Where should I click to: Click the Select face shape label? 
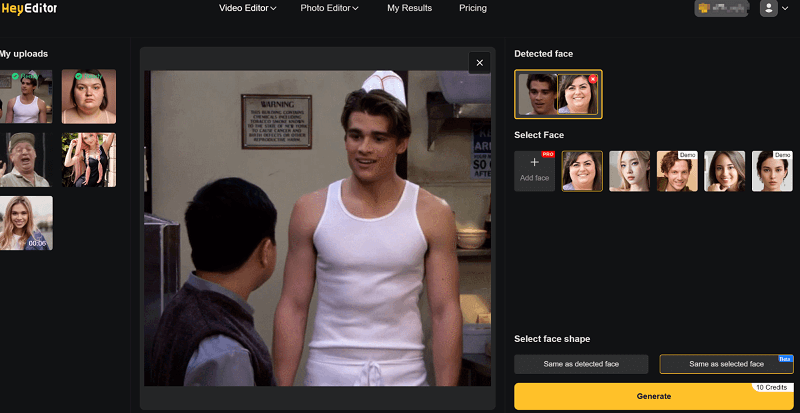[x=552, y=339]
